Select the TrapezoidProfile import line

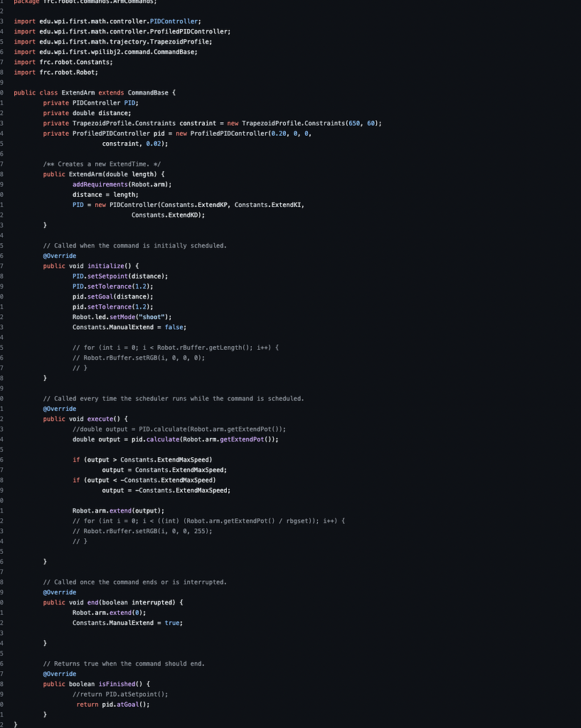113,42
